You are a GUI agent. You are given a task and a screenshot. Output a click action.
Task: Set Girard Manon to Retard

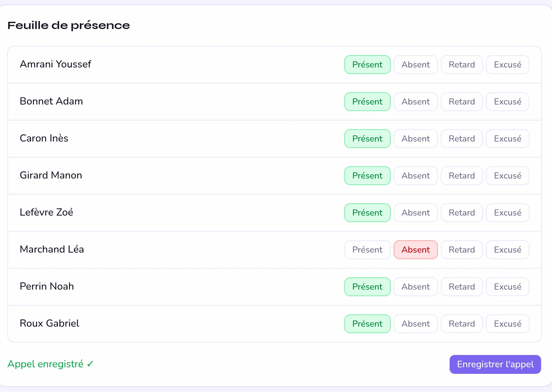pos(462,176)
